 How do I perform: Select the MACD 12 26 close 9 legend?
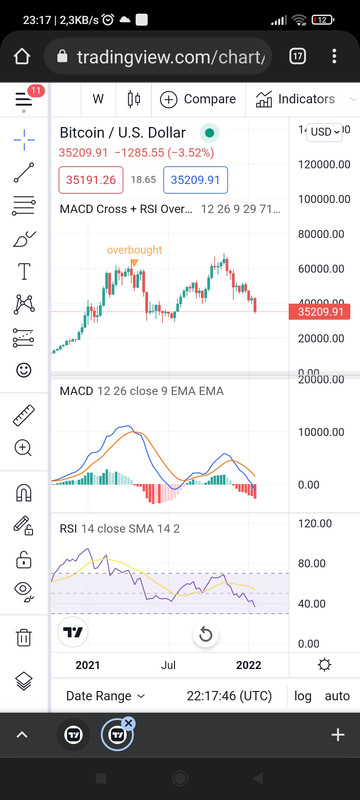(x=141, y=391)
